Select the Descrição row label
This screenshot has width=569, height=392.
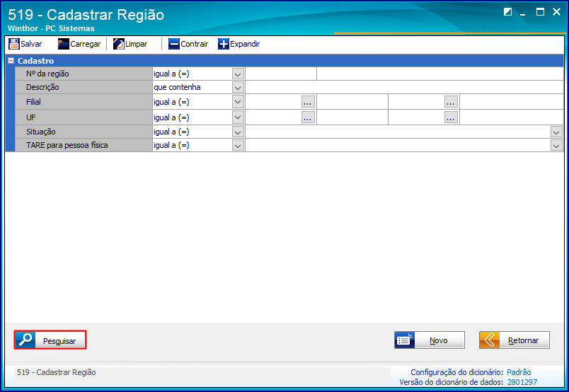coord(42,87)
